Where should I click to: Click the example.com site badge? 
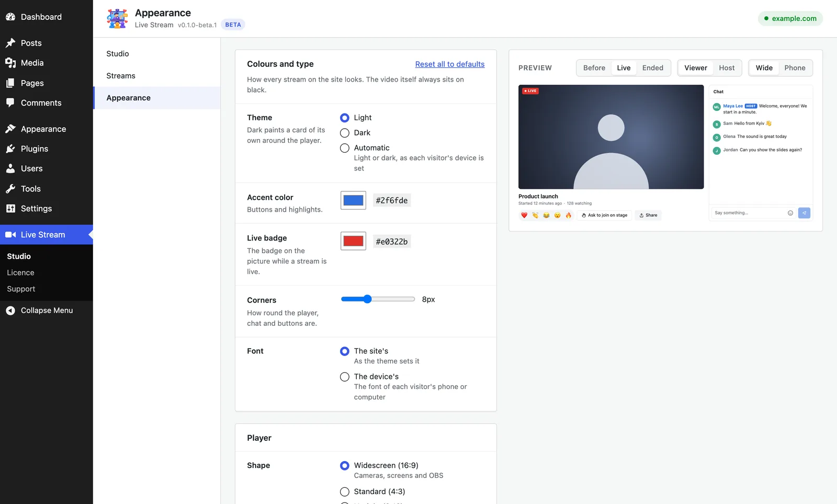coord(790,18)
